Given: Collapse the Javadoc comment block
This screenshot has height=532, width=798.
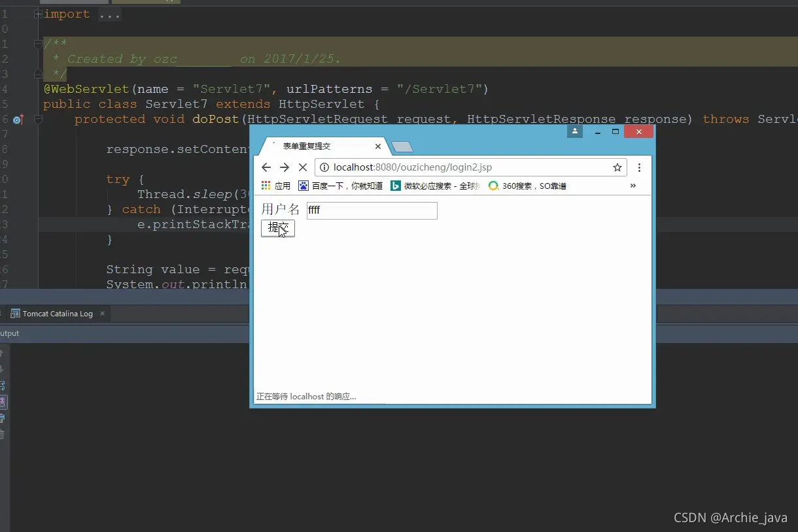Looking at the screenshot, I should point(38,44).
